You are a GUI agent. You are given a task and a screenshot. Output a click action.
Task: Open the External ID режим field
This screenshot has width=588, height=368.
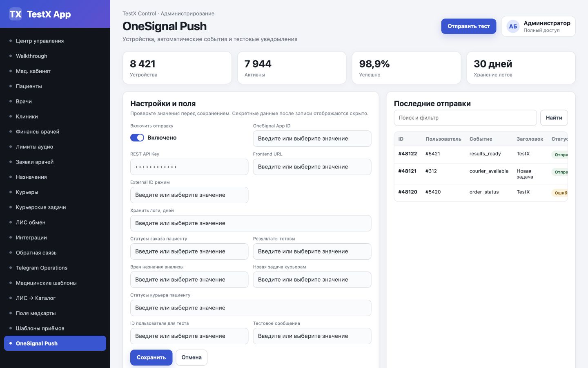click(189, 195)
